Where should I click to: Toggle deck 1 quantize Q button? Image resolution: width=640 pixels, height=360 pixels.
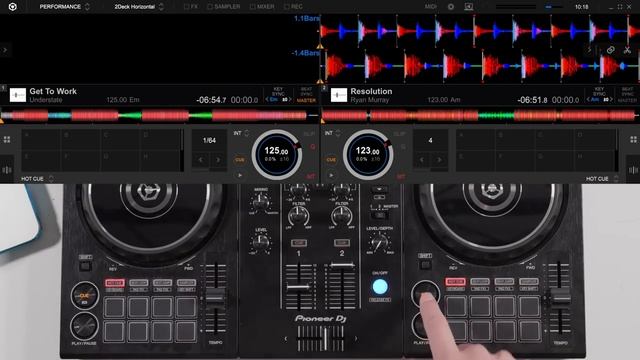pos(313,147)
